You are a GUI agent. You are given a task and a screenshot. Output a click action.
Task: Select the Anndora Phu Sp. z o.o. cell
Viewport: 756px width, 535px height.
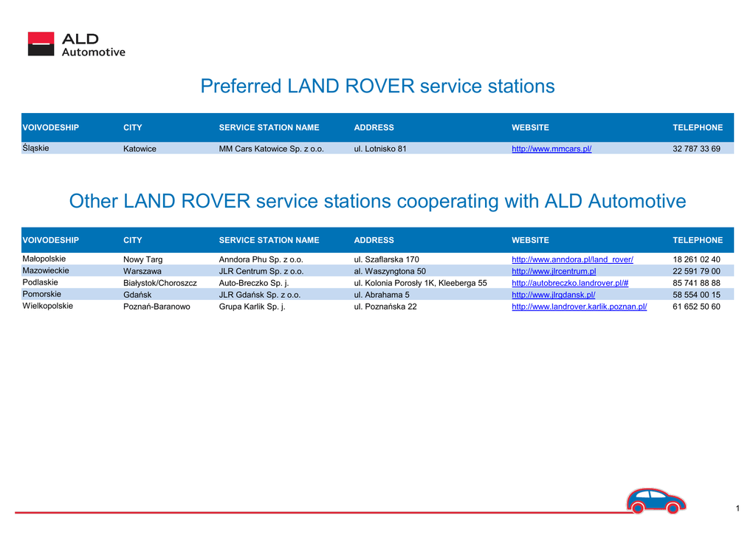tap(261, 260)
